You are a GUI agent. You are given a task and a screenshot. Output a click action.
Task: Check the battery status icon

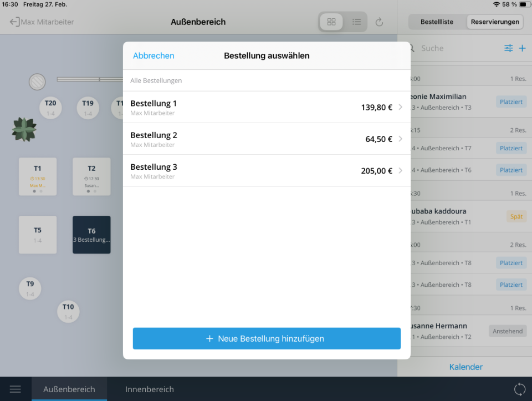(525, 4)
